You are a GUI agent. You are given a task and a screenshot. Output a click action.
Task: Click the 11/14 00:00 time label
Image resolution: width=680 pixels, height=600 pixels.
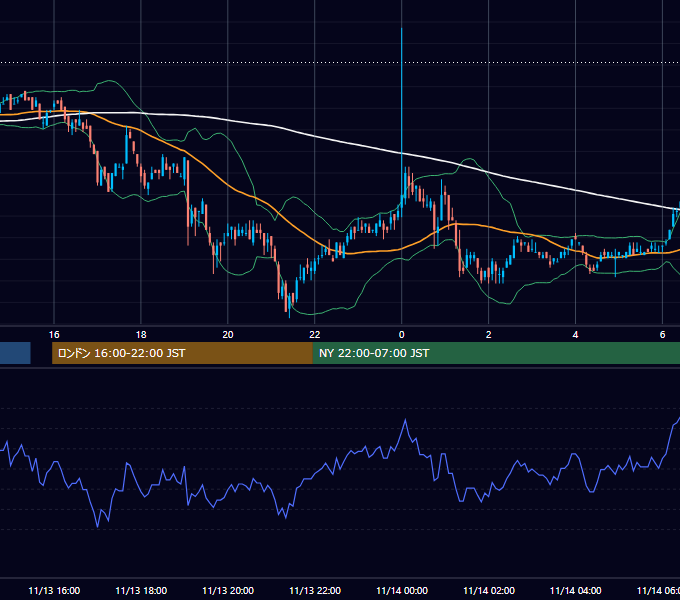click(x=402, y=590)
